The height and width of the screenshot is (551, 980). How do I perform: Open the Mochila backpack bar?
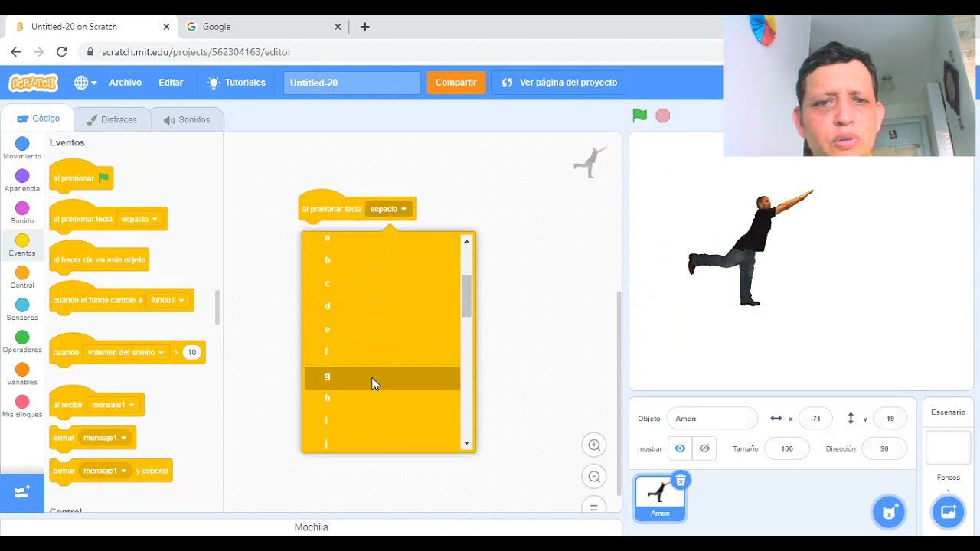pyautogui.click(x=311, y=527)
